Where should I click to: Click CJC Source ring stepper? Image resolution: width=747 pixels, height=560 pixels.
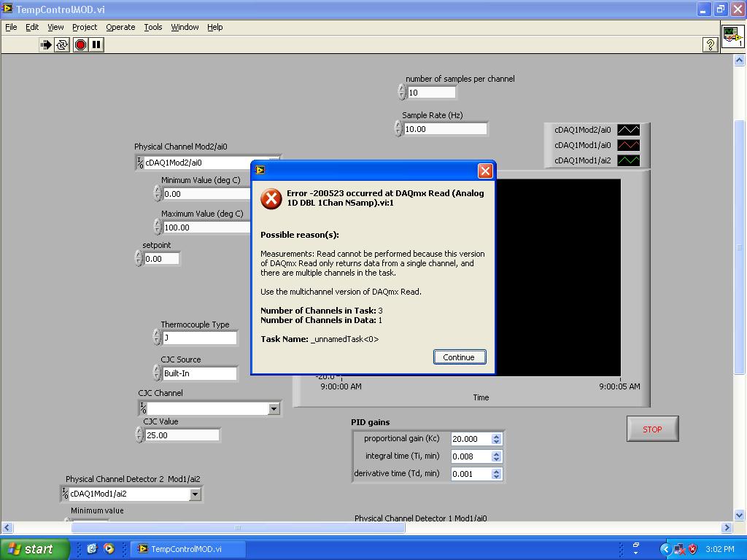158,373
